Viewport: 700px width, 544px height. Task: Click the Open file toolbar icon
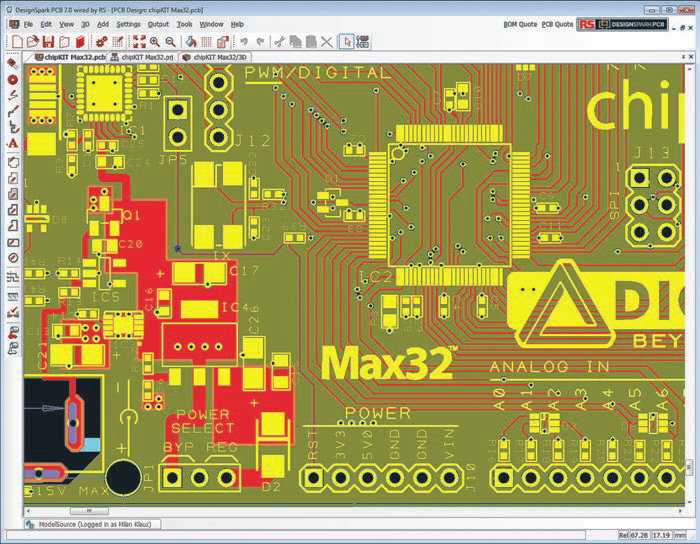click(x=33, y=42)
